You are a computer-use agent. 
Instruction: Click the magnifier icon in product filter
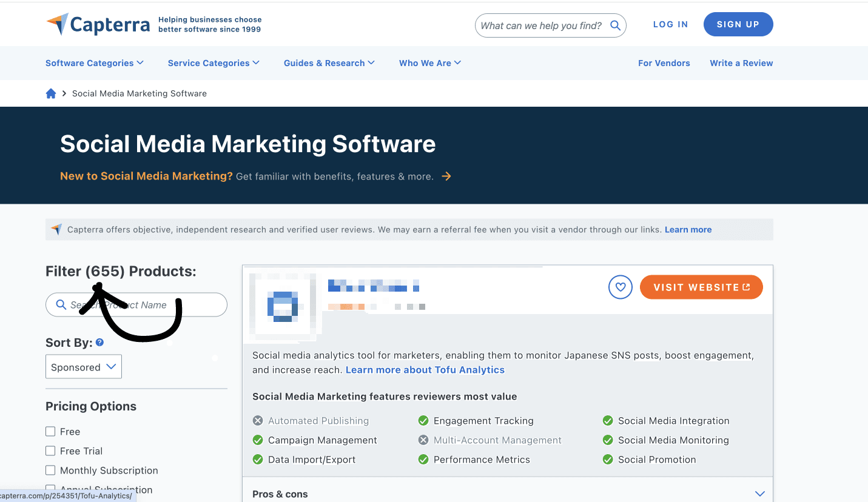61,305
